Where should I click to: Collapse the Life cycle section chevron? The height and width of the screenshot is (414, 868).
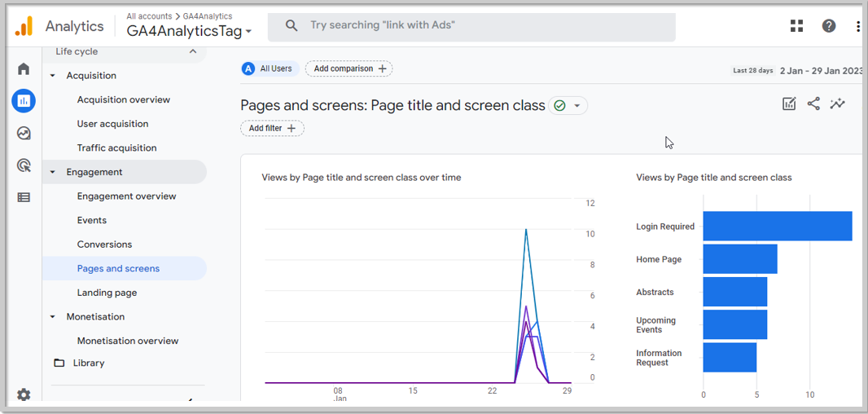(x=193, y=51)
